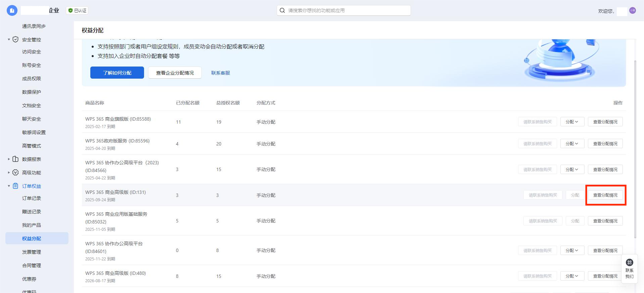
Task: Click the 高级功能 icon in sidebar
Action: pyautogui.click(x=15, y=172)
